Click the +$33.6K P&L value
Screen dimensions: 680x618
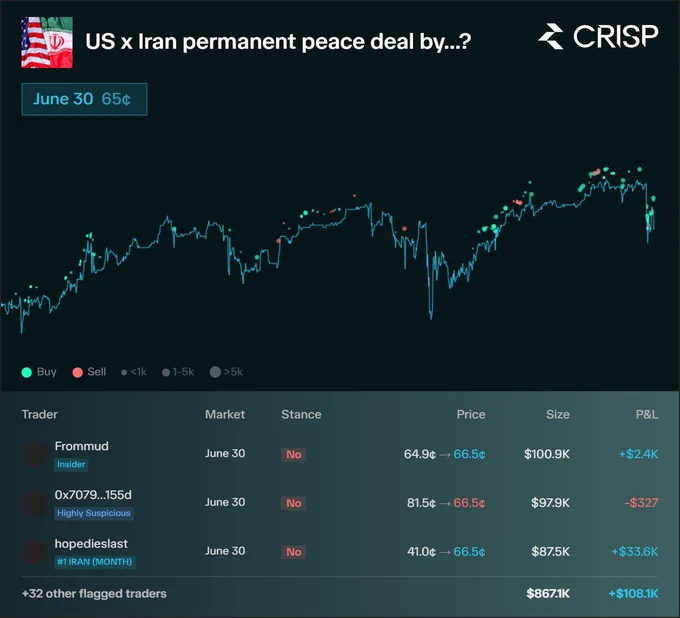pyautogui.click(x=635, y=552)
